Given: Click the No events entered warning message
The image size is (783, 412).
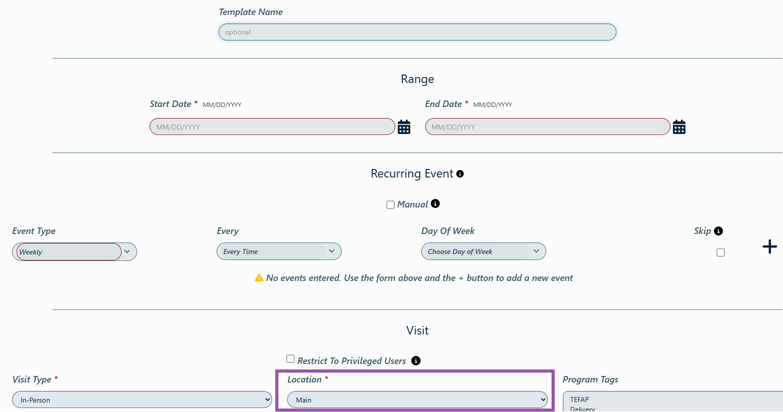Looking at the screenshot, I should (x=419, y=278).
